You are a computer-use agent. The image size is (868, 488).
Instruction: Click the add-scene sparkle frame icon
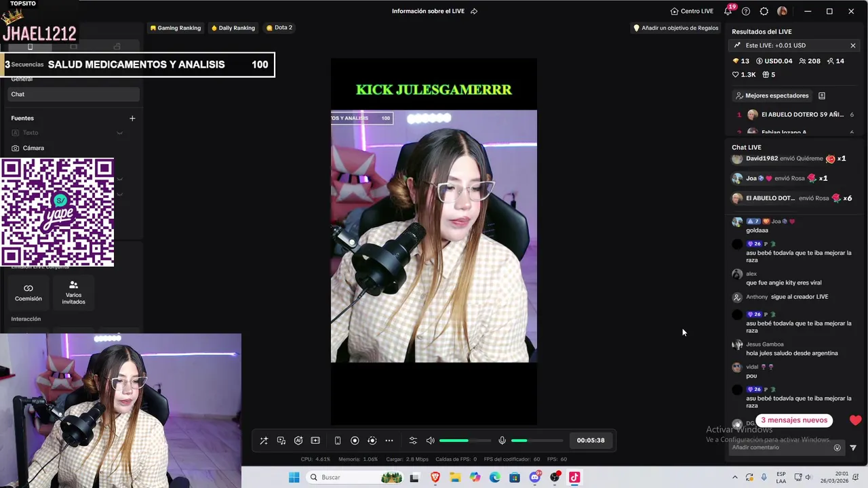click(x=315, y=441)
